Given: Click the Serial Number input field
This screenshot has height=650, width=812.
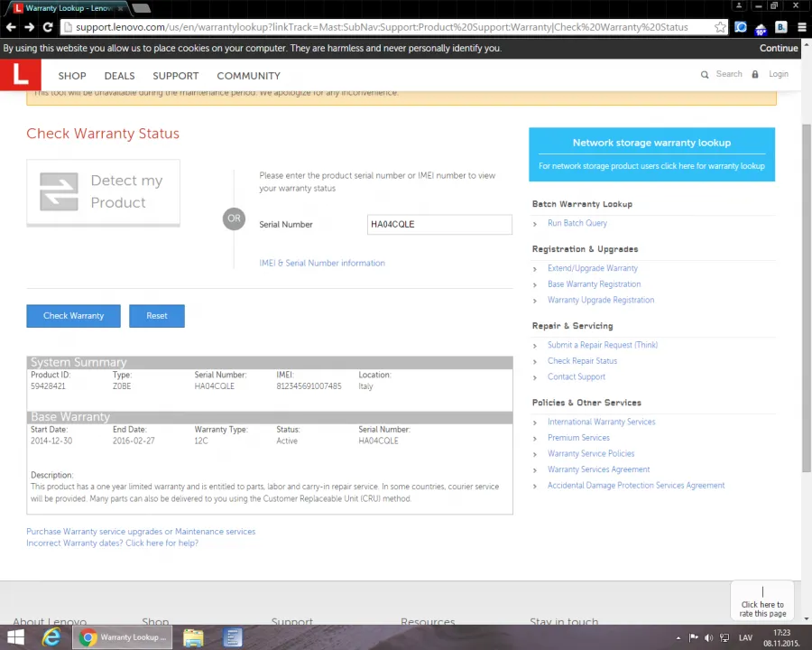Looking at the screenshot, I should click(439, 225).
